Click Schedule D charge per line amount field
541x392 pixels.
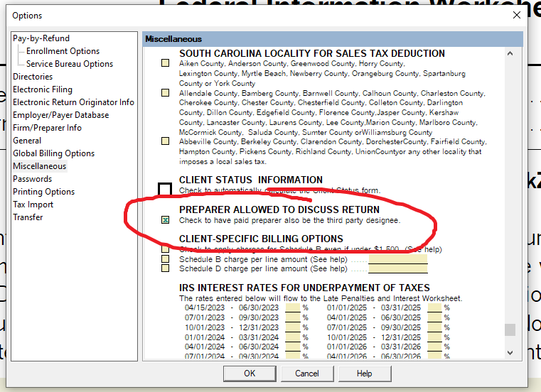click(x=398, y=268)
